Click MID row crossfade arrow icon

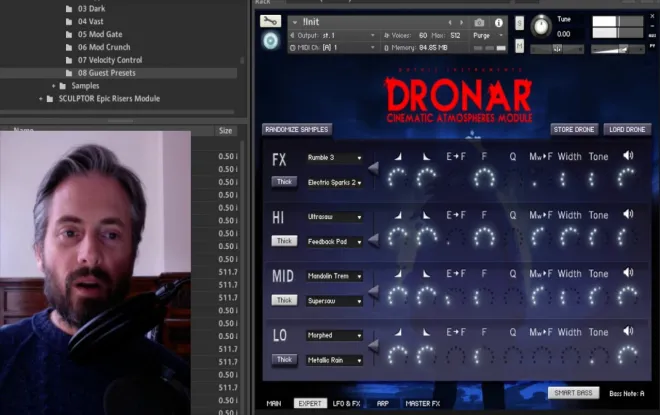click(373, 292)
